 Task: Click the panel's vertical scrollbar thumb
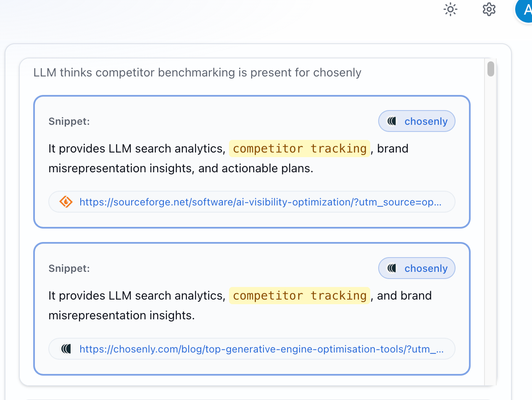pyautogui.click(x=490, y=69)
